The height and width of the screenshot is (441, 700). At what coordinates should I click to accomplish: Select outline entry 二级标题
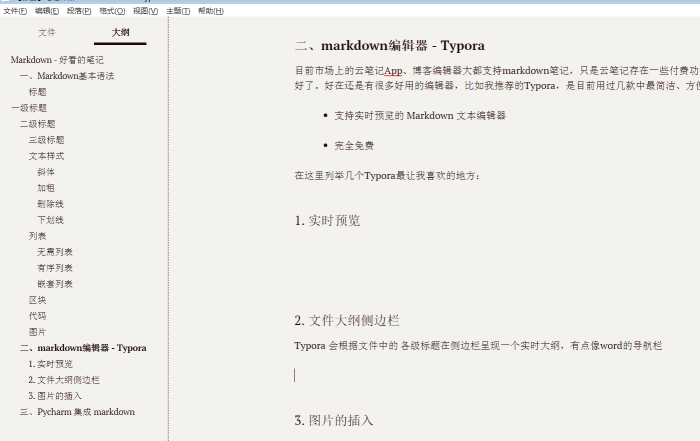38,124
